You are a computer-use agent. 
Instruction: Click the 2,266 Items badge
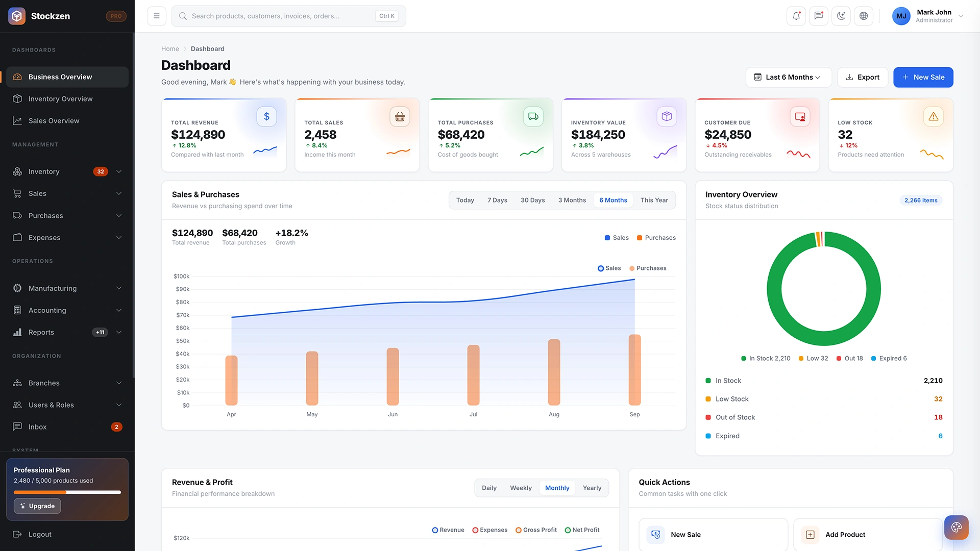pos(921,201)
